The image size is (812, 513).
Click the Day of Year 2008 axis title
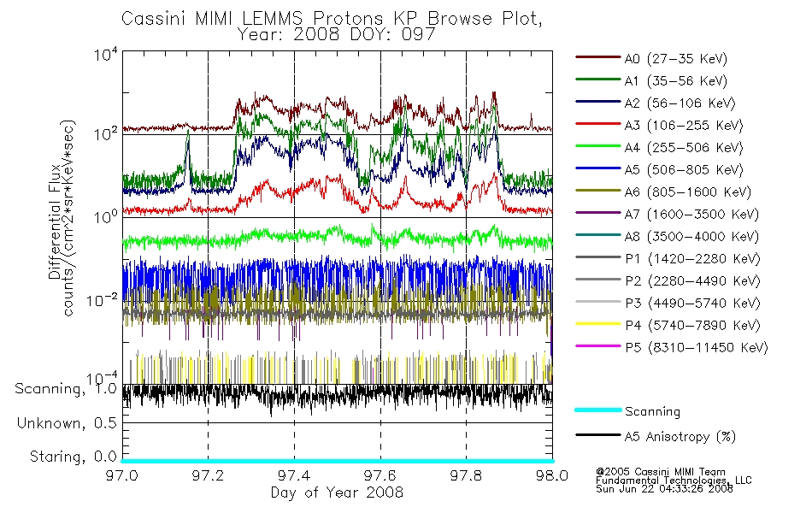click(x=337, y=492)
